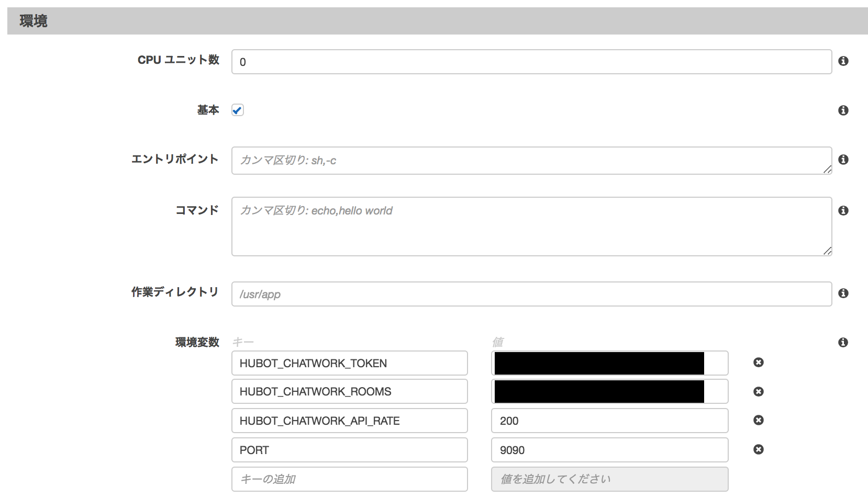Edit the PORT key field
The image size is (868, 498).
tap(350, 450)
